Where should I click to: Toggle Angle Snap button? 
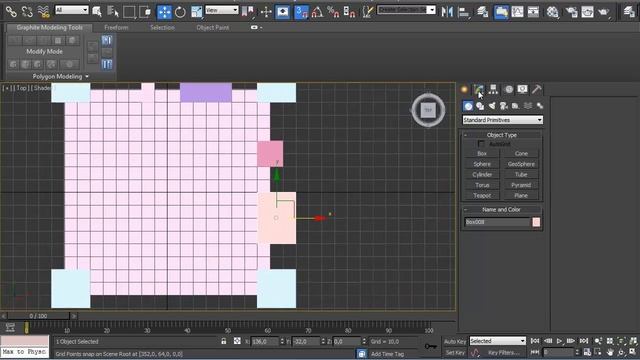(317, 11)
